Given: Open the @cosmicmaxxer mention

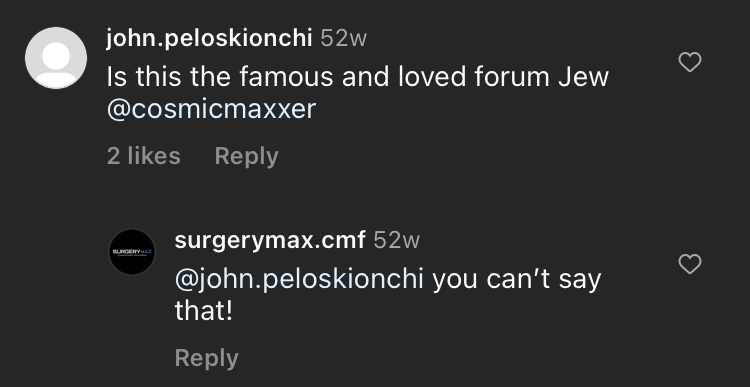Looking at the screenshot, I should point(211,109).
